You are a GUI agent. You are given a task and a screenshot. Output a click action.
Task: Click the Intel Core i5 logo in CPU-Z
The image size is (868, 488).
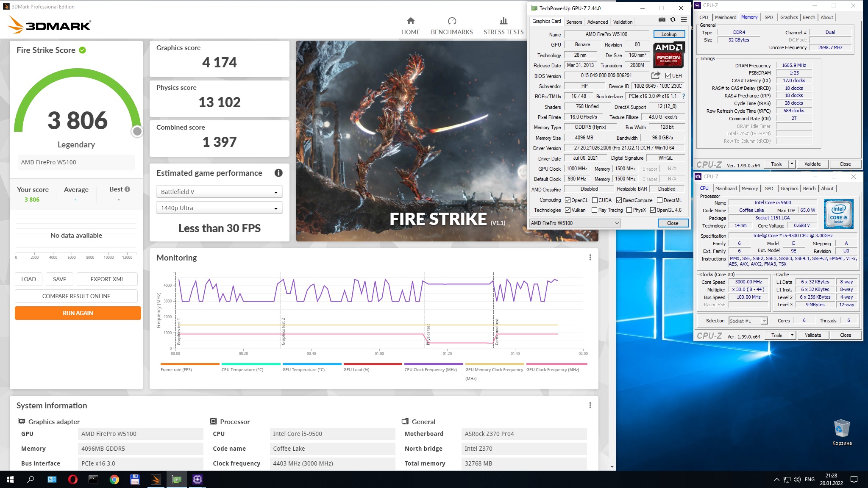click(838, 214)
